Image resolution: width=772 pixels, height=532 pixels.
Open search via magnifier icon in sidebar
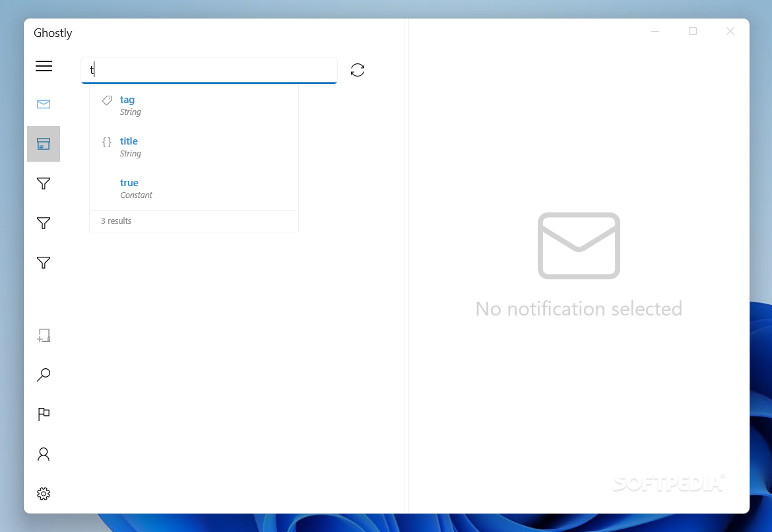44,375
